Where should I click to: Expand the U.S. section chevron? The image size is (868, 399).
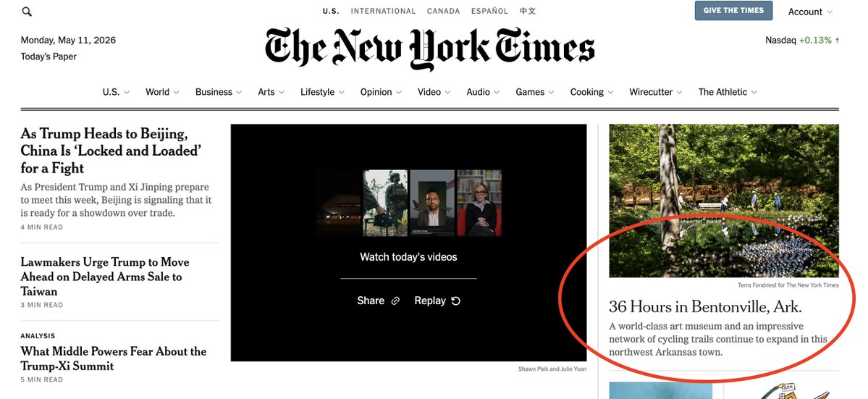[x=127, y=93]
